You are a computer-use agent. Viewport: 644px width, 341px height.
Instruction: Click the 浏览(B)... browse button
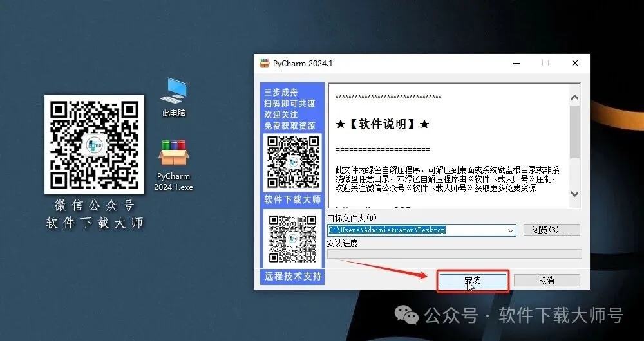coord(552,230)
